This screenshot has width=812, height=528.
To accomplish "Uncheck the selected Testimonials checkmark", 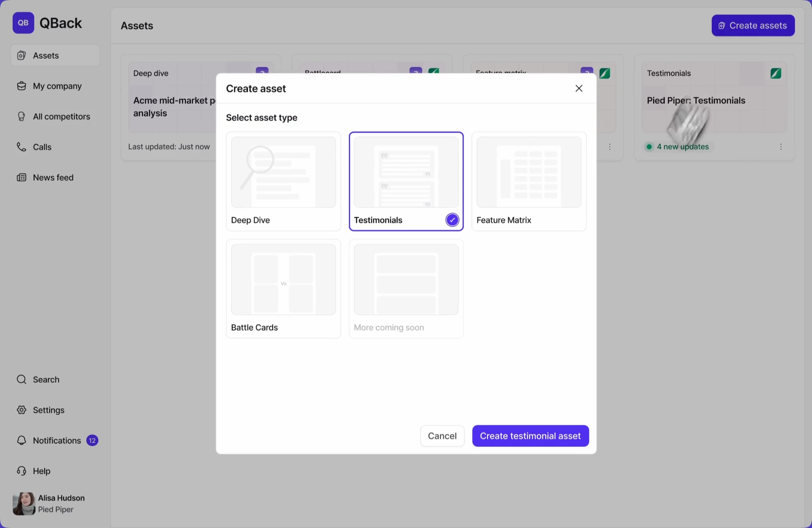I will (x=452, y=220).
